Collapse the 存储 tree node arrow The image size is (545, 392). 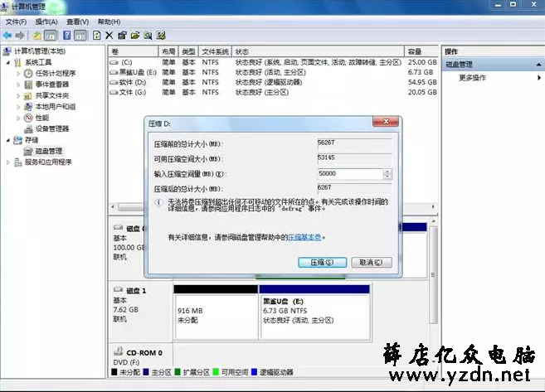tap(8, 140)
